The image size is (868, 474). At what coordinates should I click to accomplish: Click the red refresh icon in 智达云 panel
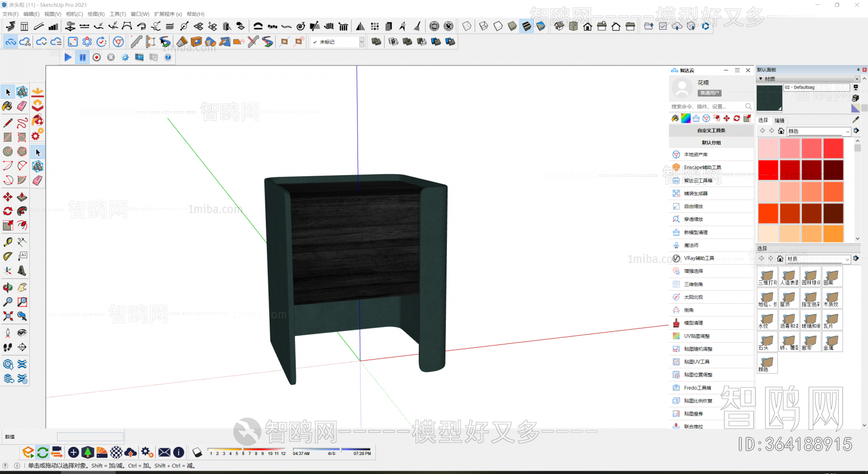pyautogui.click(x=737, y=118)
